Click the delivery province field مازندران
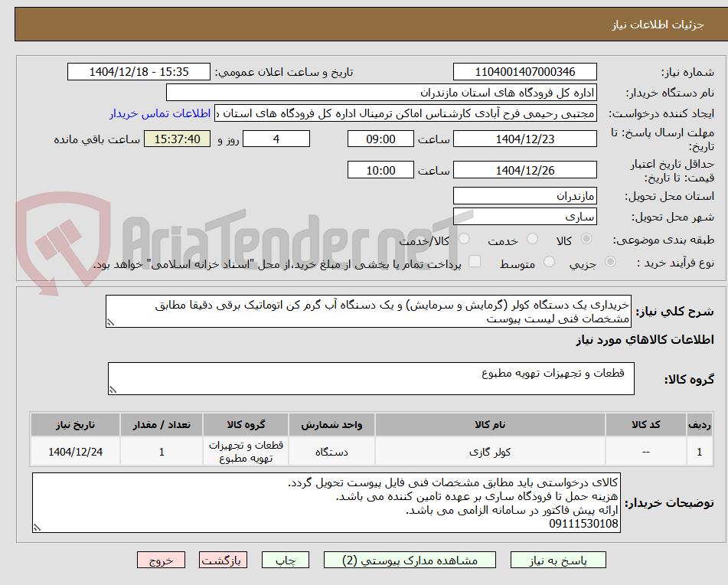This screenshot has height=585, width=728. pyautogui.click(x=524, y=196)
